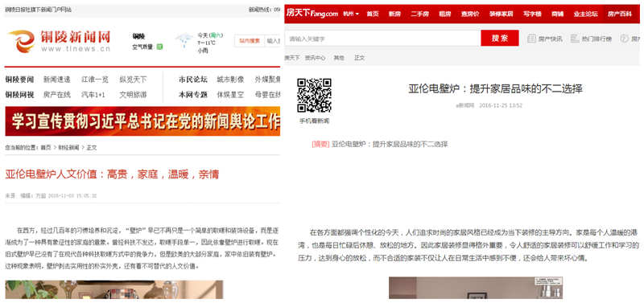Click the editor line 编辑：方超
Screen dimensions: 644x303
[33, 196]
